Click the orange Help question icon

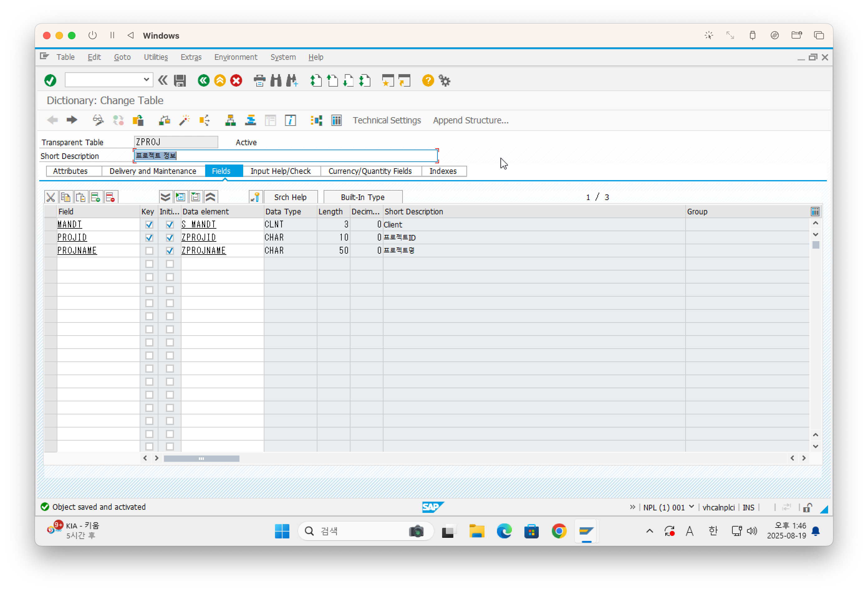[x=428, y=80]
